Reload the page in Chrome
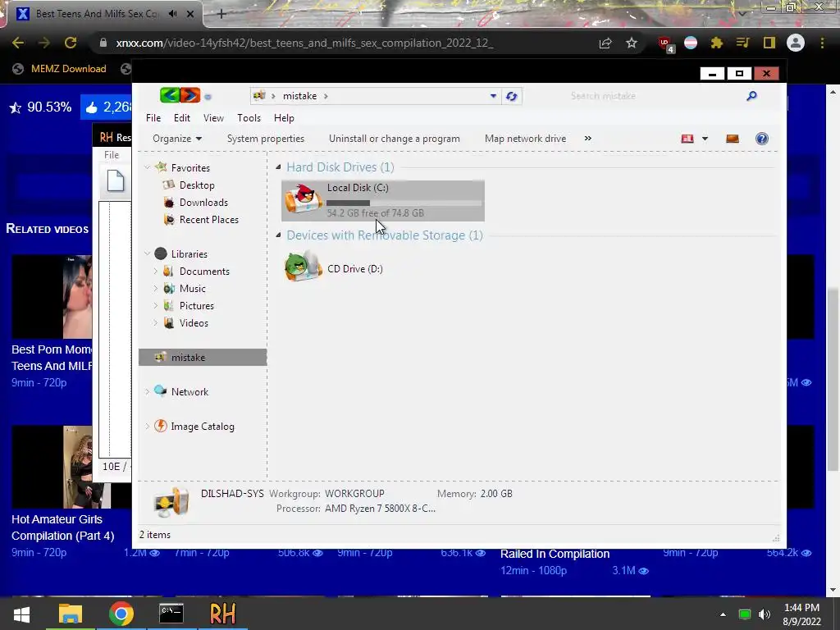This screenshot has width=840, height=630. point(71,43)
